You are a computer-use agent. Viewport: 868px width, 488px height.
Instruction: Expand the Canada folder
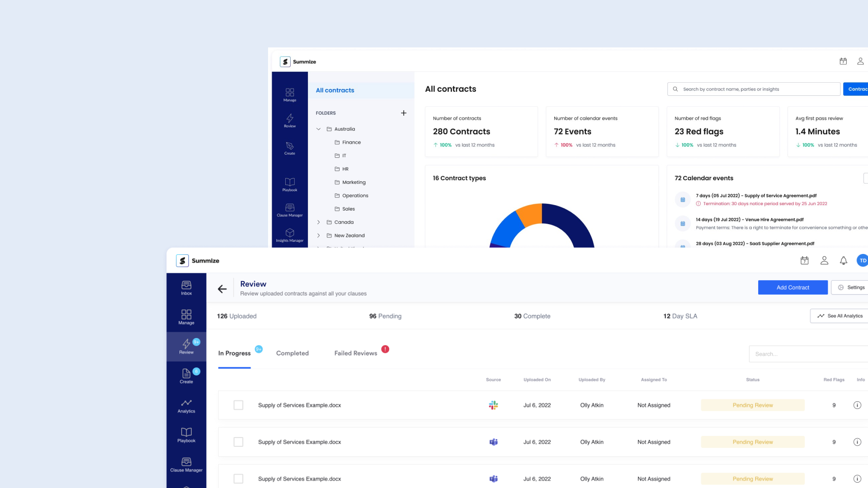click(318, 222)
